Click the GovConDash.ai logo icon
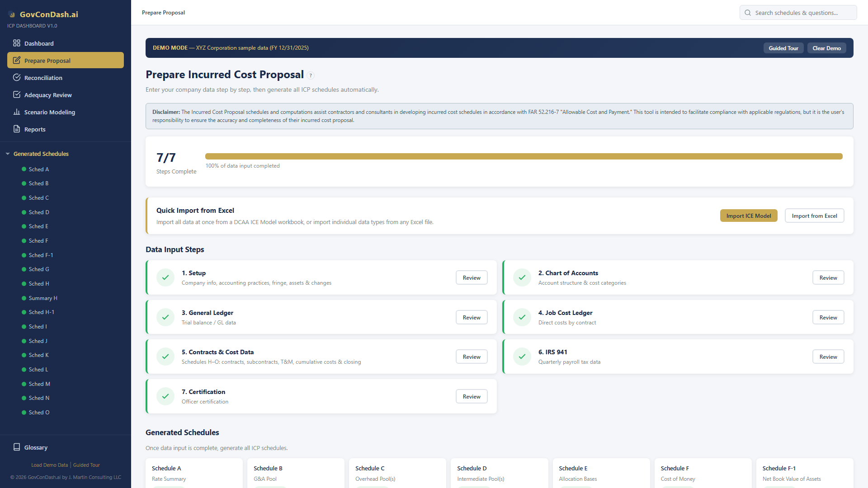The height and width of the screenshot is (488, 868). point(12,14)
